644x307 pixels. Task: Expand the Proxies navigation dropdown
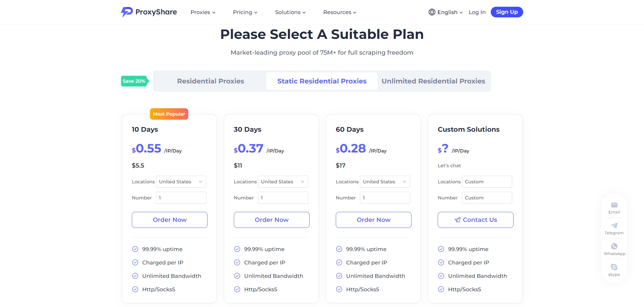(x=203, y=12)
